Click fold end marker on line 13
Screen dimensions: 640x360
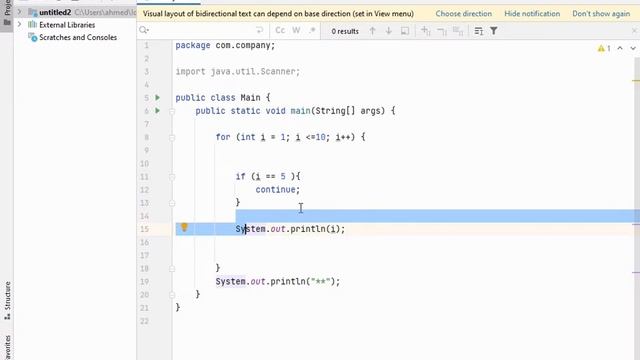click(172, 203)
